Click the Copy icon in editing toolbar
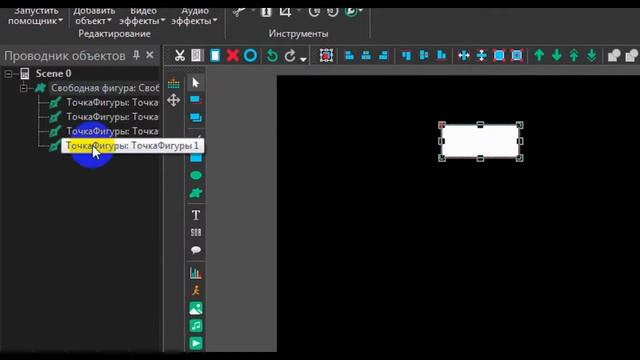This screenshot has height=360, width=640. click(197, 56)
